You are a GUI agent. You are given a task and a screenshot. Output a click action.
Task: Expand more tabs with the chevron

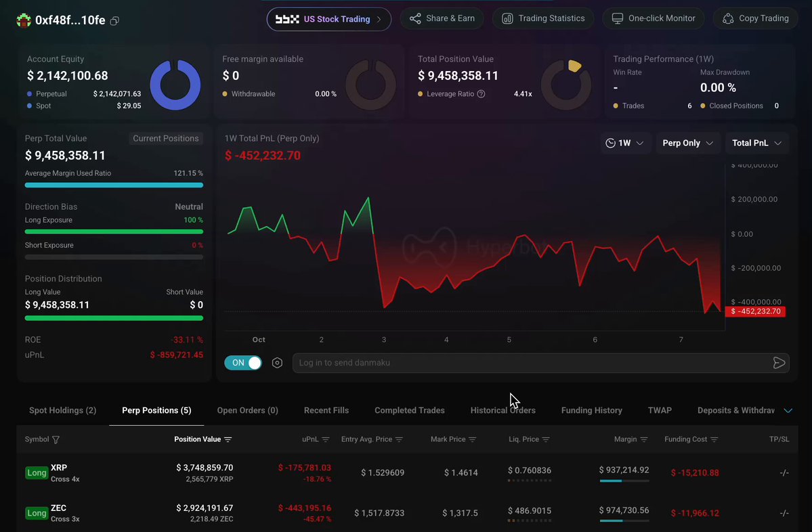pos(788,410)
